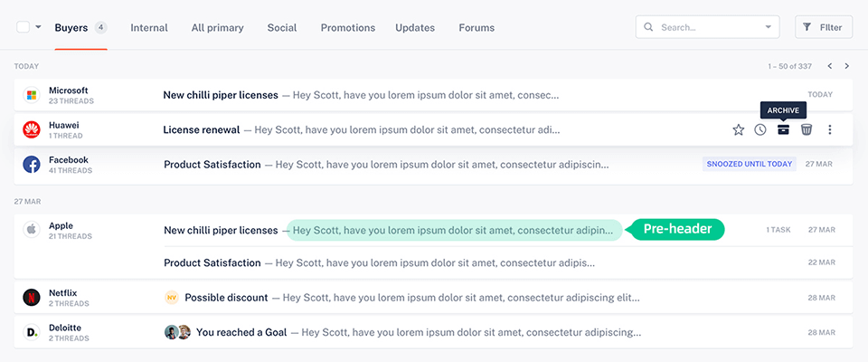Go to next page of threads
Screen dimensions: 868x362
(846, 66)
